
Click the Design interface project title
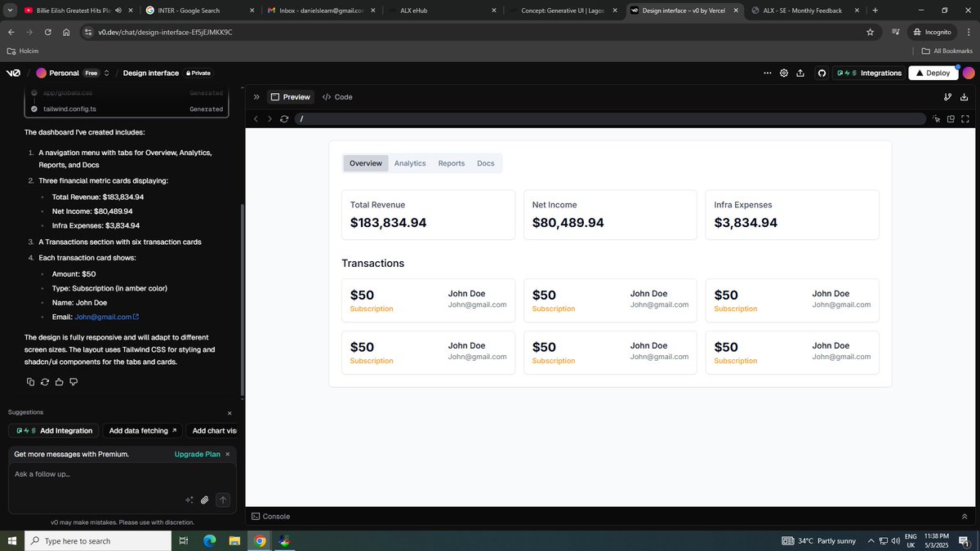click(x=150, y=73)
